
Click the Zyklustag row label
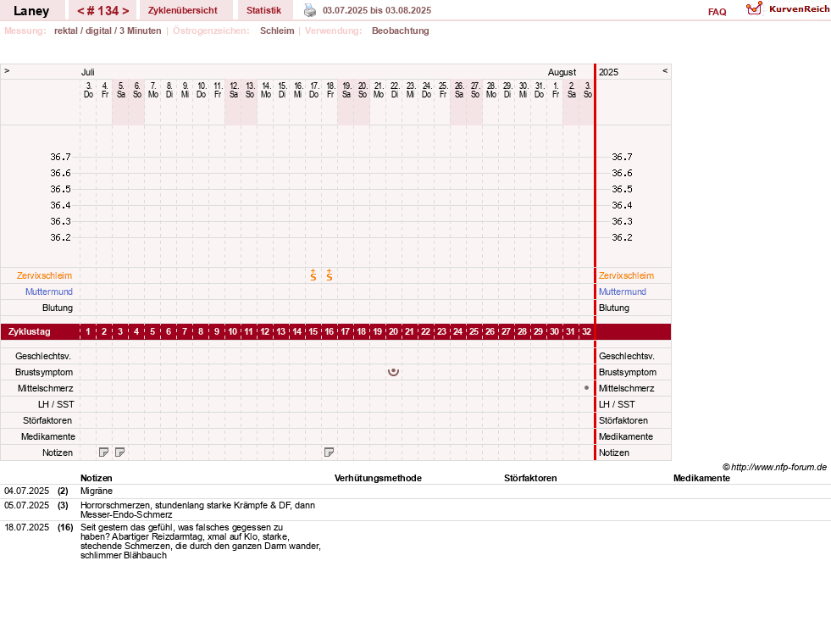tap(29, 331)
